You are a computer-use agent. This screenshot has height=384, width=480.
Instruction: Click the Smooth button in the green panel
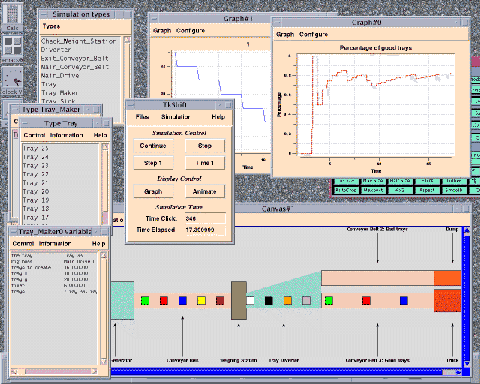pyautogui.click(x=454, y=190)
